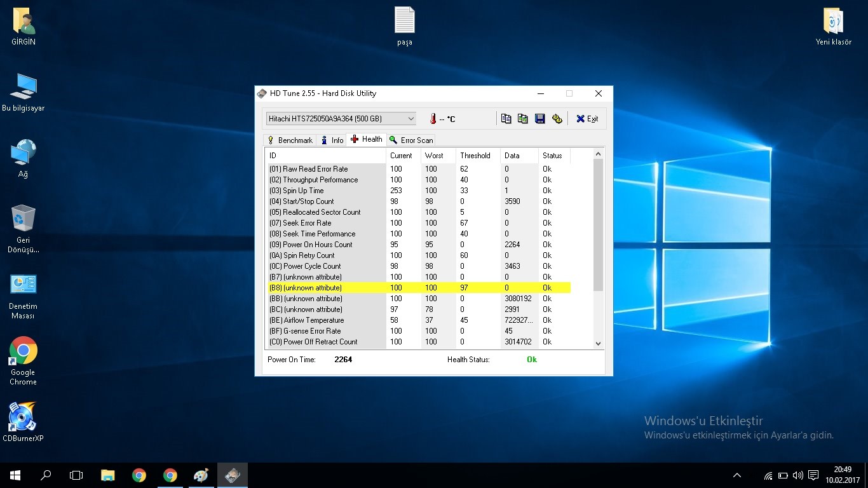Open File Explorer from the taskbar
This screenshot has width=868, height=488.
coord(108,475)
